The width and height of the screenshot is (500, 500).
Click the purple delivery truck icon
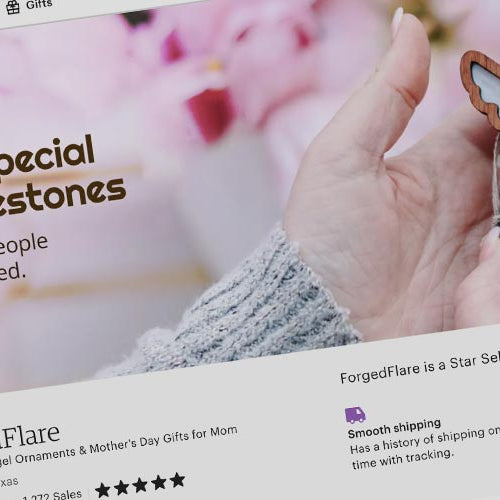[x=355, y=415]
